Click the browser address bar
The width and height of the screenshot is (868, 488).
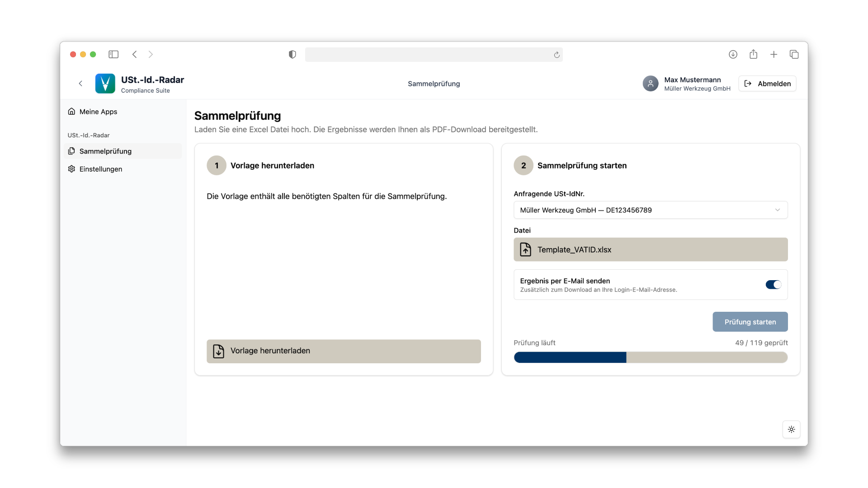tap(434, 55)
